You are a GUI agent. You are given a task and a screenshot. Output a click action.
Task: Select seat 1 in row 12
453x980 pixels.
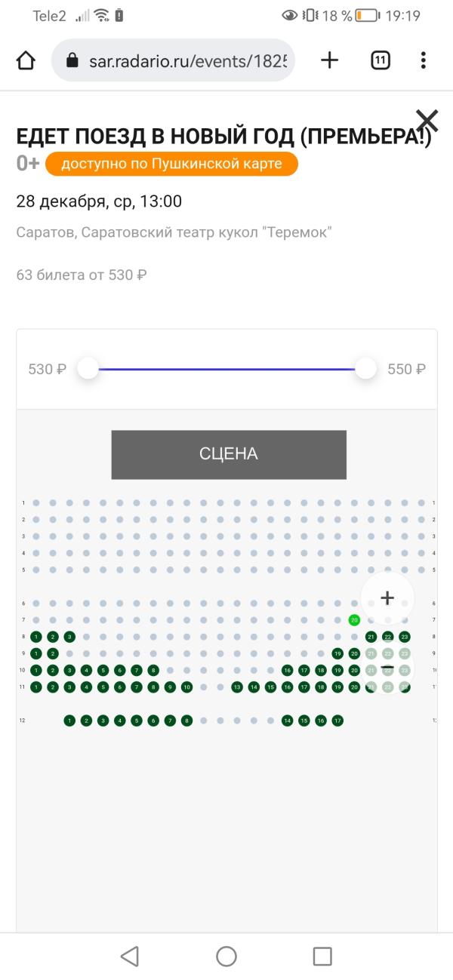click(69, 720)
